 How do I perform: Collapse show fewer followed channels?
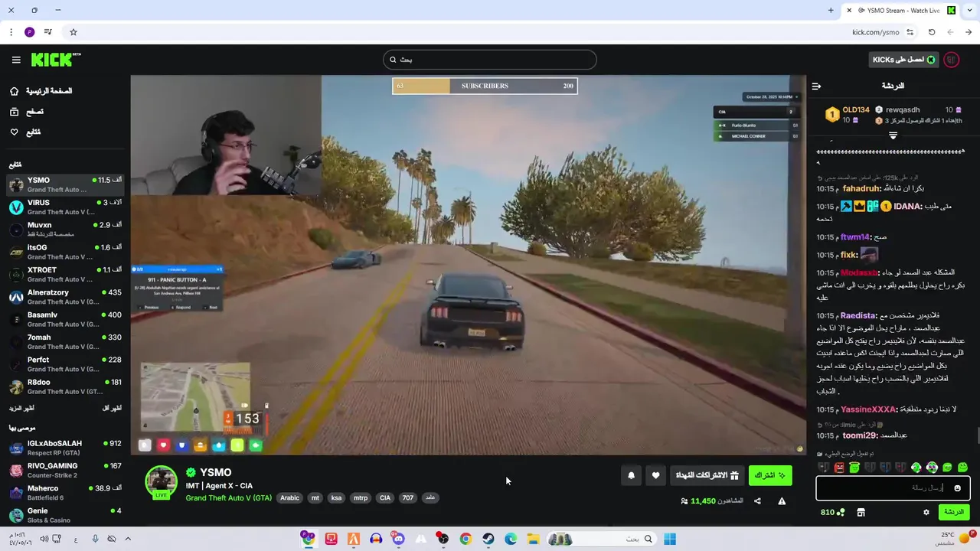(112, 409)
